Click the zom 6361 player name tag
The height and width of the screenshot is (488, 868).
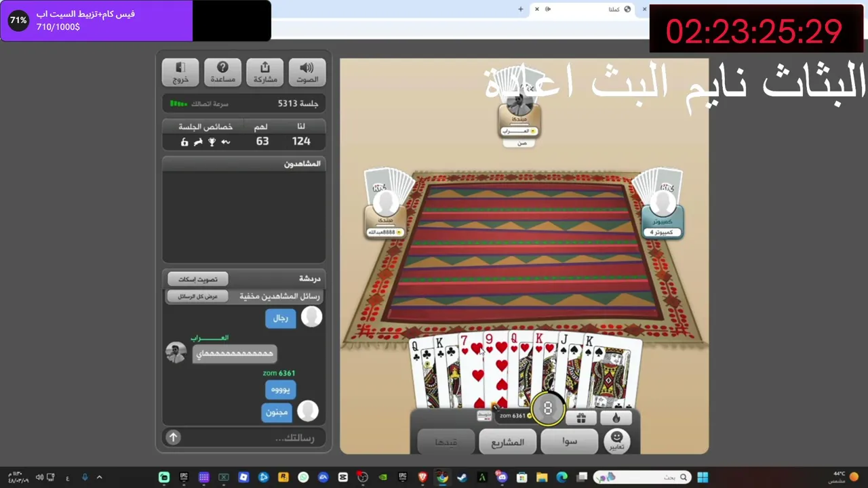(513, 415)
